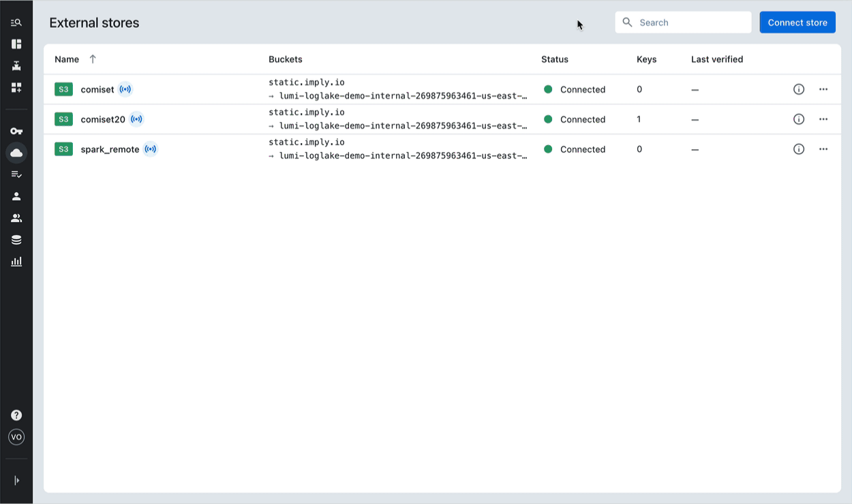Show info for the comiset row

(799, 89)
